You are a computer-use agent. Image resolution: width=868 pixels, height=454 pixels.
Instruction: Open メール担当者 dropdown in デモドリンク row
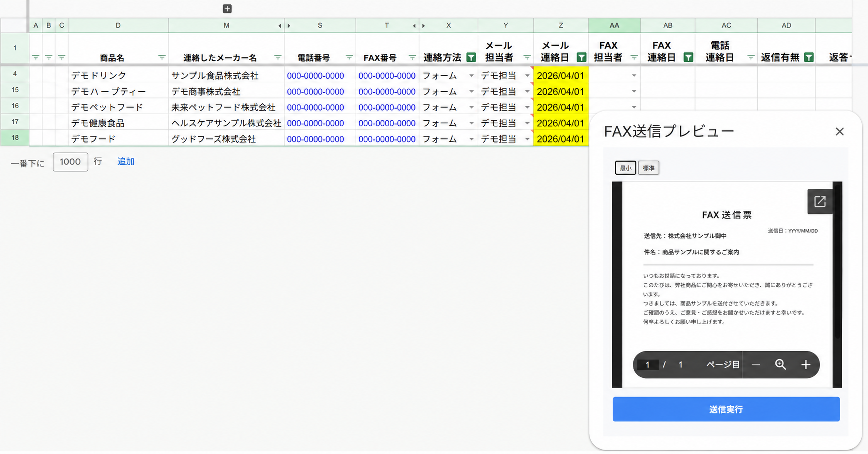point(527,76)
